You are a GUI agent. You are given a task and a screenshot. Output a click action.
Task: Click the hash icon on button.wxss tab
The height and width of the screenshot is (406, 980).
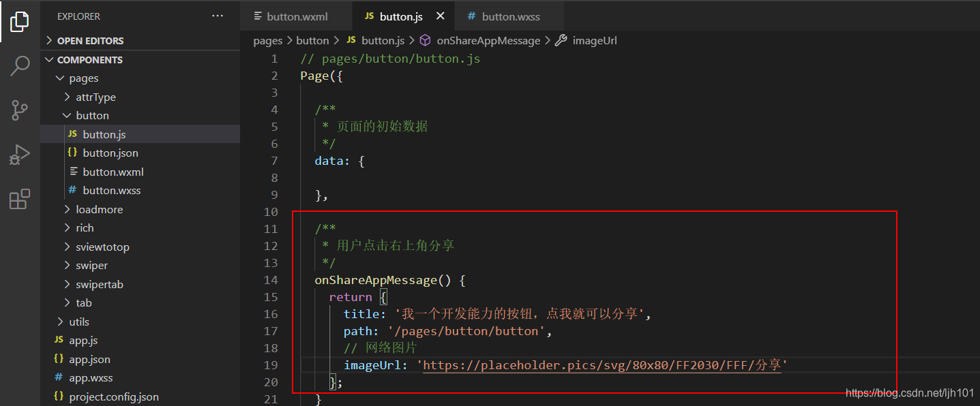472,16
